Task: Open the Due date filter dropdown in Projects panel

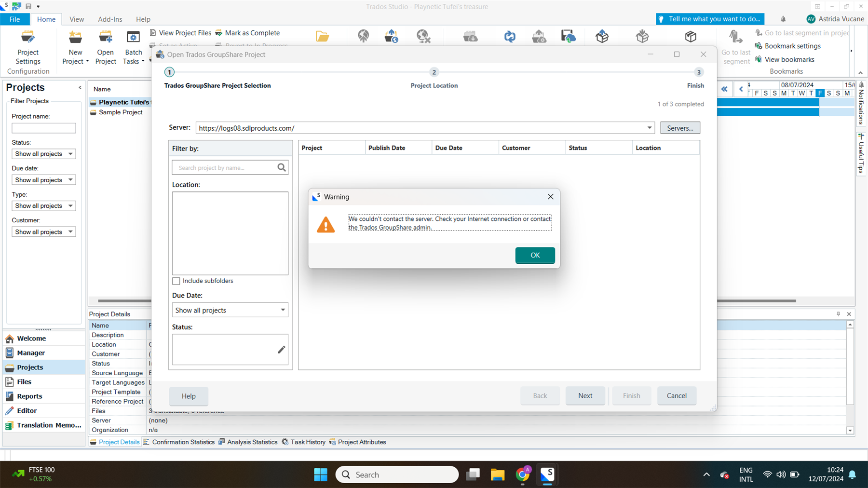Action: (x=43, y=180)
